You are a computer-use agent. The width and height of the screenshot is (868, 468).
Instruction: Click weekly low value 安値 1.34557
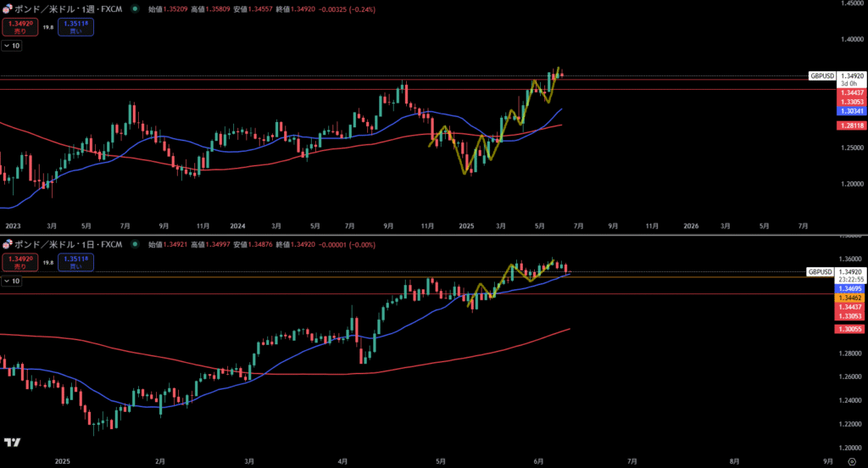click(253, 9)
